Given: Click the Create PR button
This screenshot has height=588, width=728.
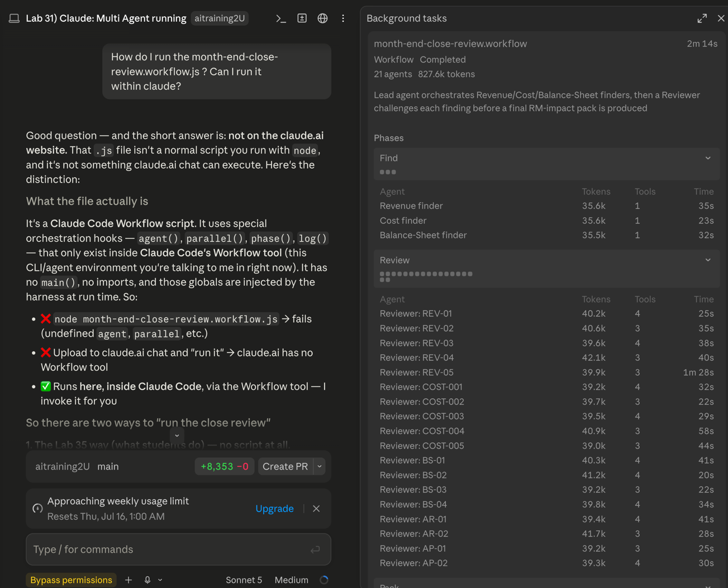Looking at the screenshot, I should [285, 466].
